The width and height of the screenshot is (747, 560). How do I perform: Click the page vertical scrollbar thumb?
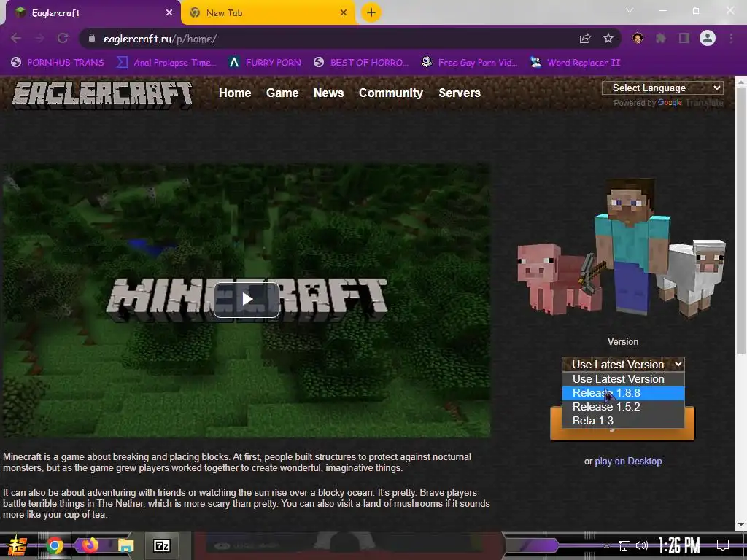coord(741,220)
